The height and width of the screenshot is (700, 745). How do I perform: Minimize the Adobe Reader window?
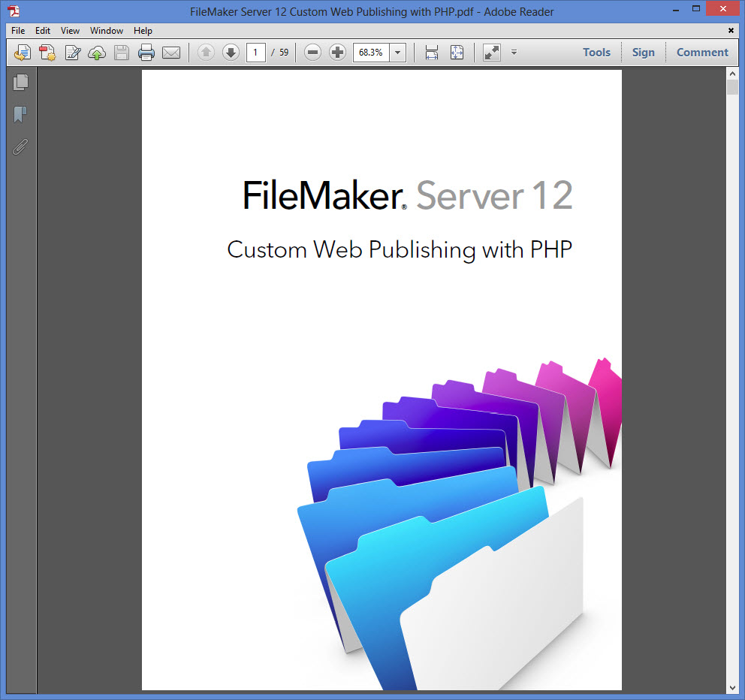(676, 9)
